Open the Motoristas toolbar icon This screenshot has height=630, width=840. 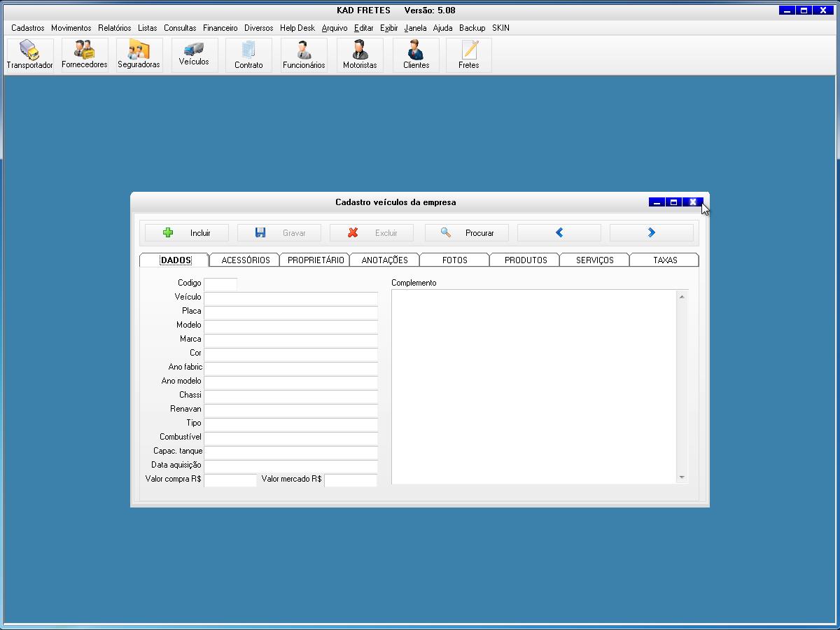(x=360, y=55)
